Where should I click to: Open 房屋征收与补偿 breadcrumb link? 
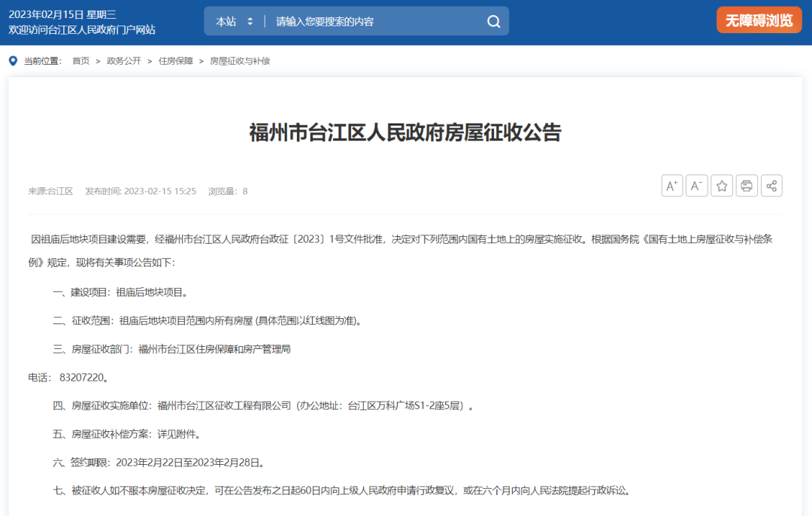[240, 61]
